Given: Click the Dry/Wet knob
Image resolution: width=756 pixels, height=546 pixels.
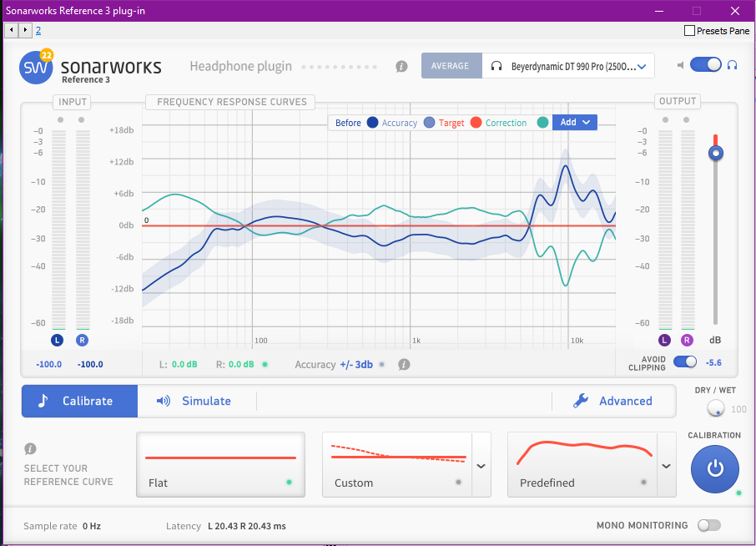Looking at the screenshot, I should click(x=715, y=408).
